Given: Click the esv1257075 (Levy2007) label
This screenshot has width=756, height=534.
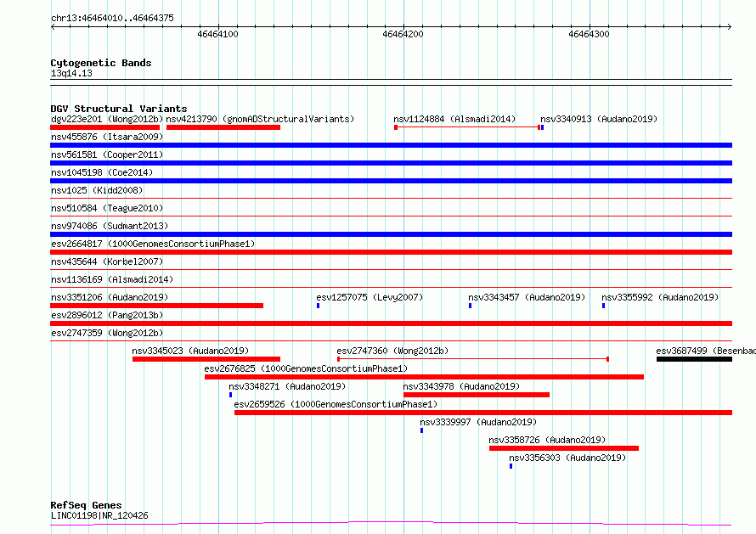Looking at the screenshot, I should click(370, 297).
